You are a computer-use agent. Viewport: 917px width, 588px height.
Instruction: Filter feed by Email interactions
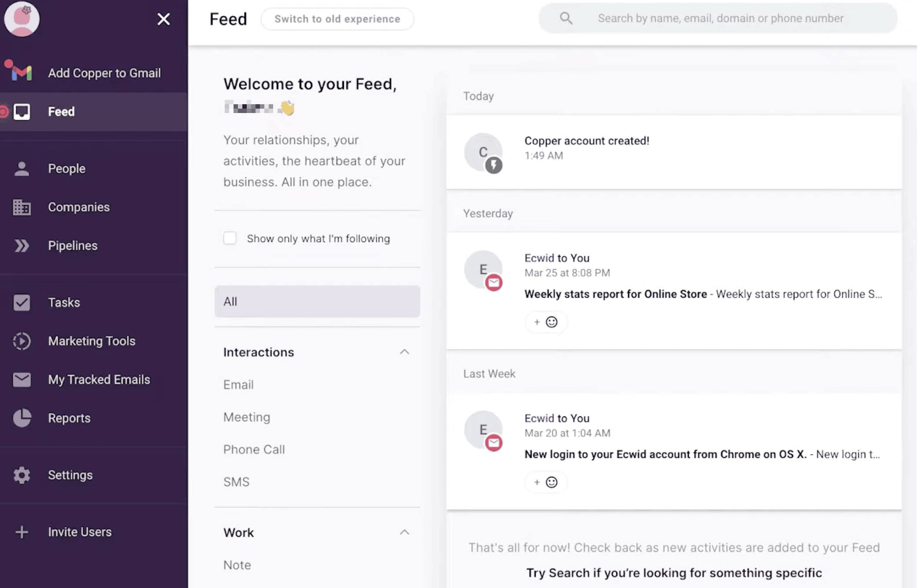click(238, 384)
